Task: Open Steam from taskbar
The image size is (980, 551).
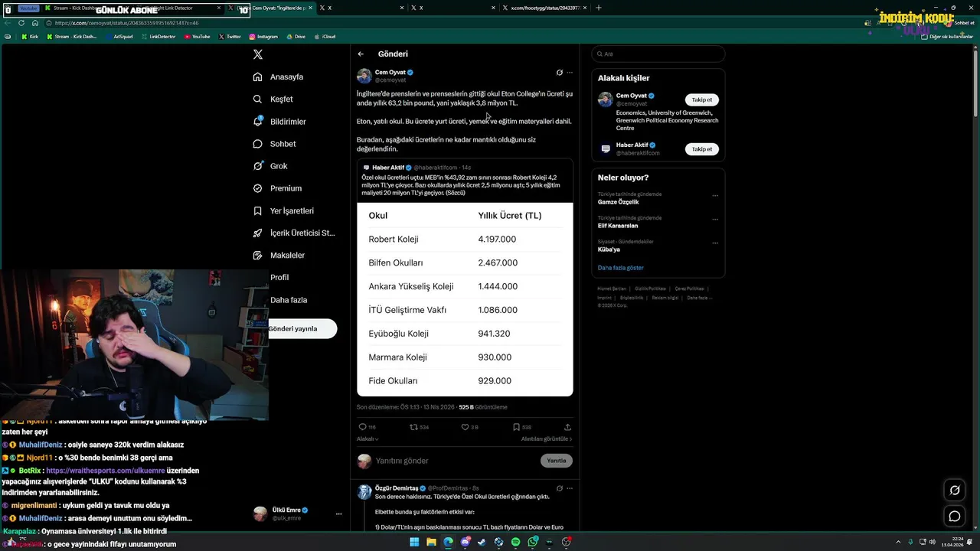Action: 482,542
